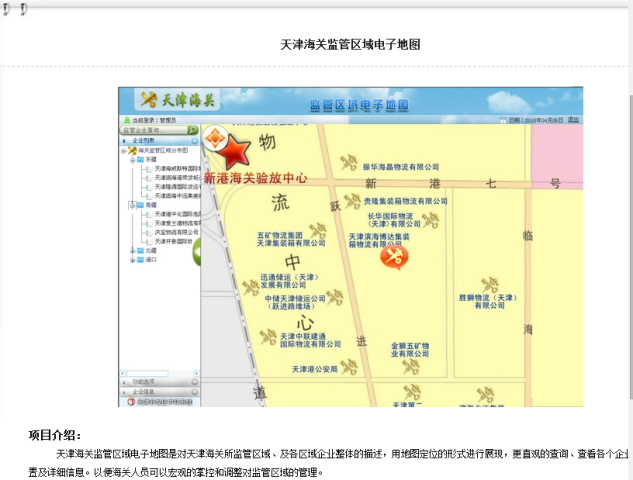The image size is (633, 480).
Task: Click the page vertical scrollbar
Action: [x=630, y=246]
